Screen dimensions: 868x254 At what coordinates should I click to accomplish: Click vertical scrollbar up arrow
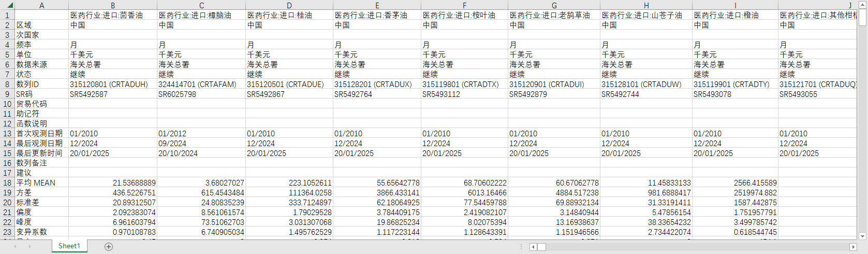(862, 5)
